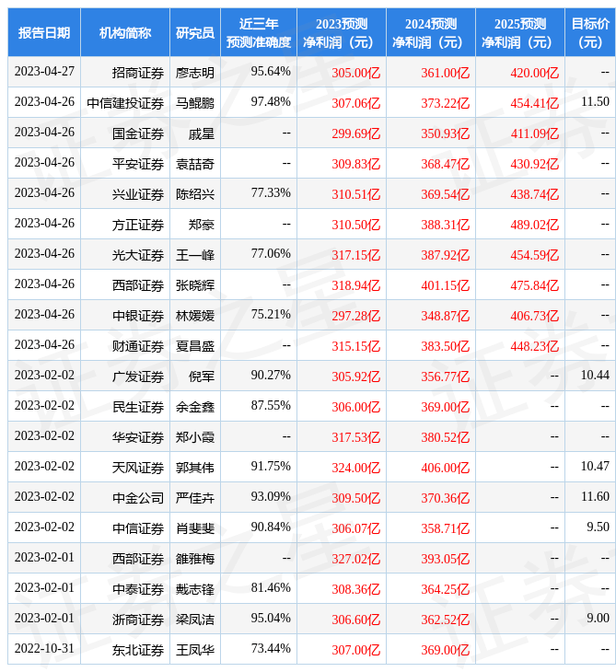616x672 pixels.
Task: Click target price 11.60
Action: [595, 497]
